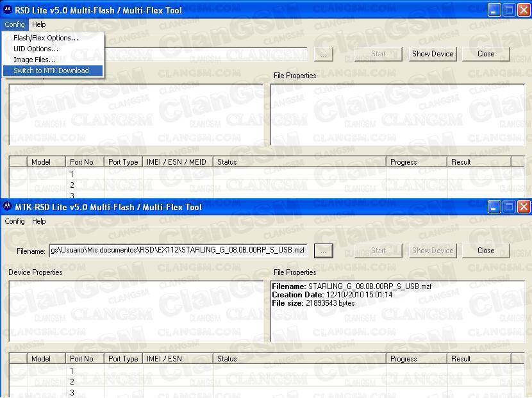Select Switch to MTK Download menu entry
Image resolution: width=532 pixels, height=398 pixels.
coord(51,70)
